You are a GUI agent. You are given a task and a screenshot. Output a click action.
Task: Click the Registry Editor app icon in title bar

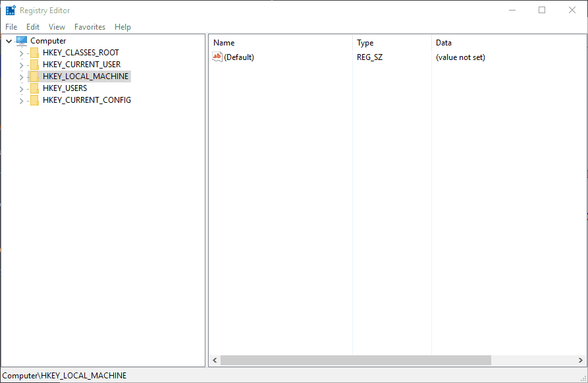click(11, 10)
